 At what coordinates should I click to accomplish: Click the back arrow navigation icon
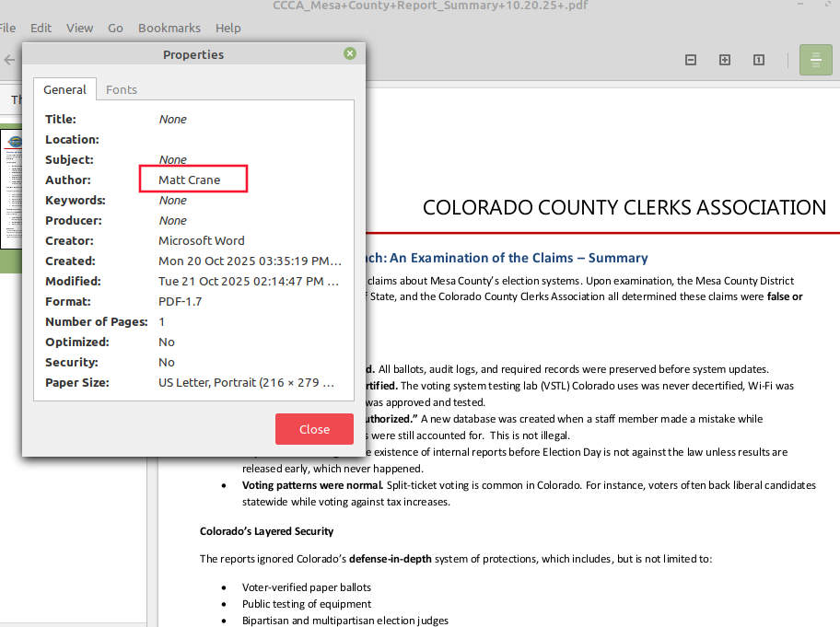click(9, 60)
